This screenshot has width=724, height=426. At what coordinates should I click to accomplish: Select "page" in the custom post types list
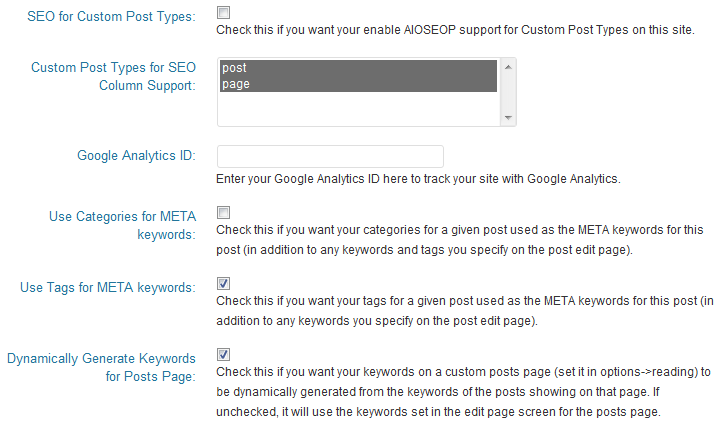click(357, 84)
